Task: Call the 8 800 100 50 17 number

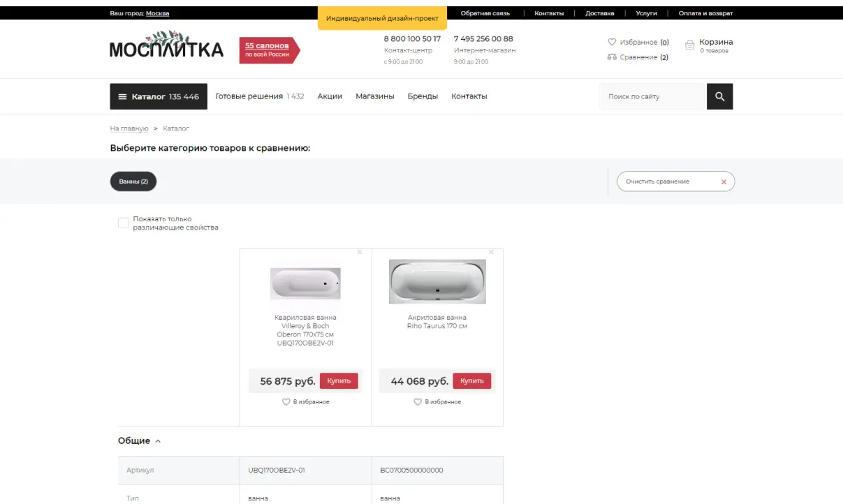Action: (x=412, y=39)
